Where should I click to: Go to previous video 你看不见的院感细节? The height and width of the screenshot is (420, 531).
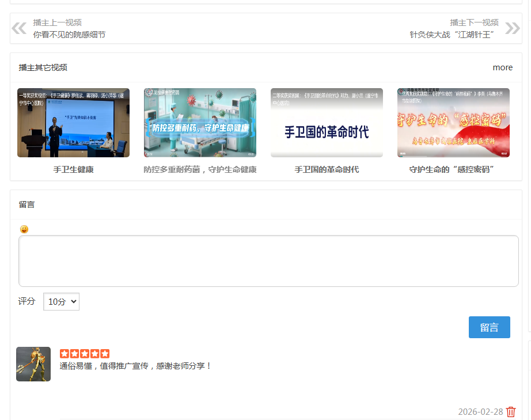[x=69, y=35]
